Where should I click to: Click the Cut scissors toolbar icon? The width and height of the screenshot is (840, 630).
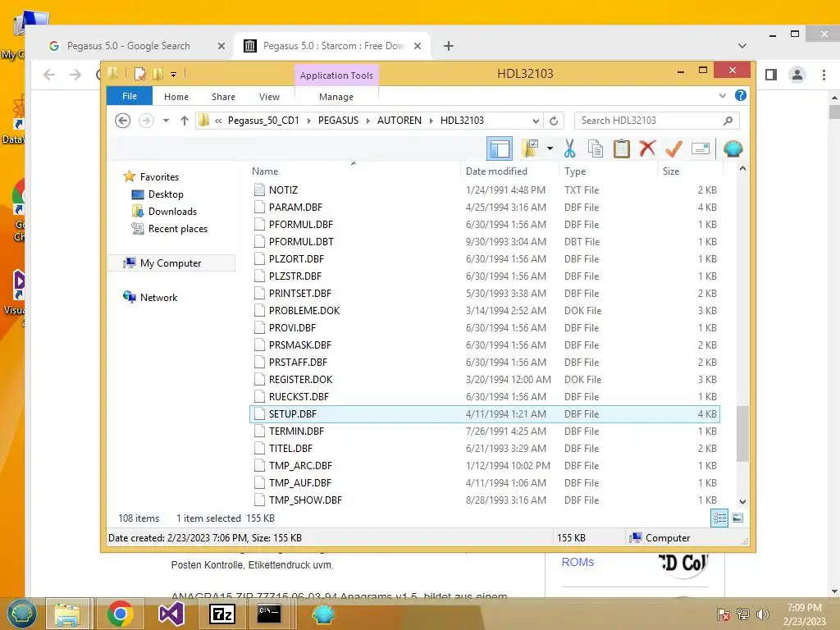tap(569, 148)
